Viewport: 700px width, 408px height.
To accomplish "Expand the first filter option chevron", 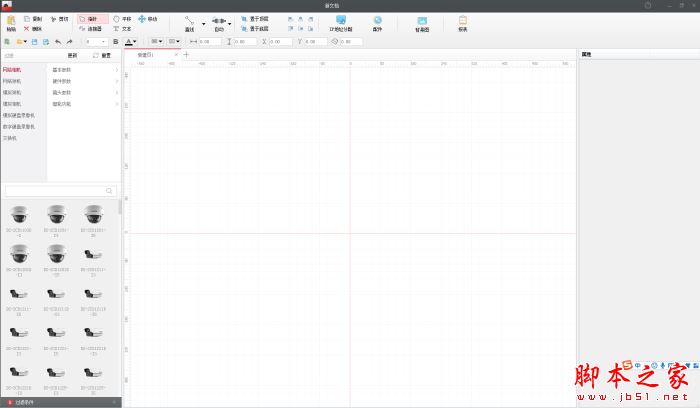I will click(117, 70).
